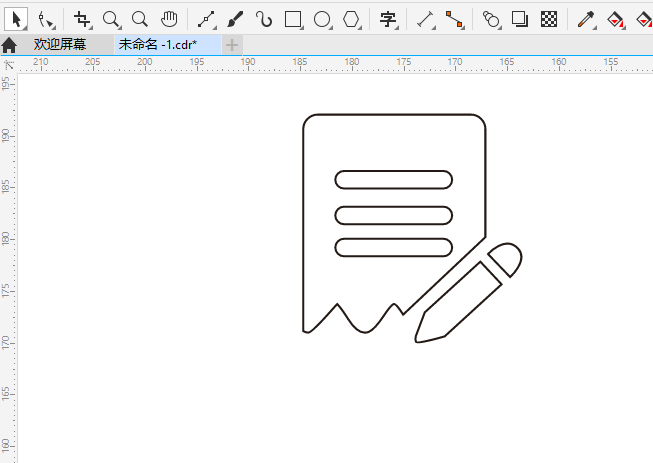Select the second magnifier zoom icon
653x463 pixels.
tap(140, 19)
